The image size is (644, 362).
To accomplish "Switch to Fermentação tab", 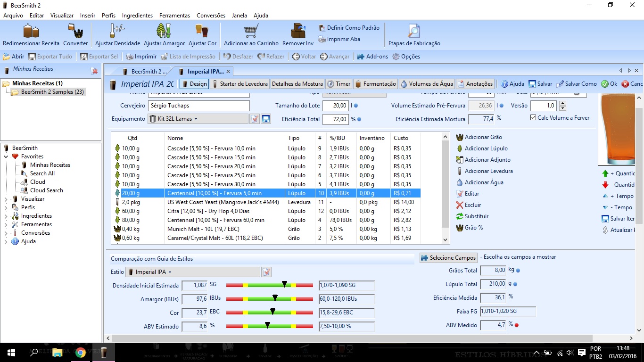I will pyautogui.click(x=375, y=84).
